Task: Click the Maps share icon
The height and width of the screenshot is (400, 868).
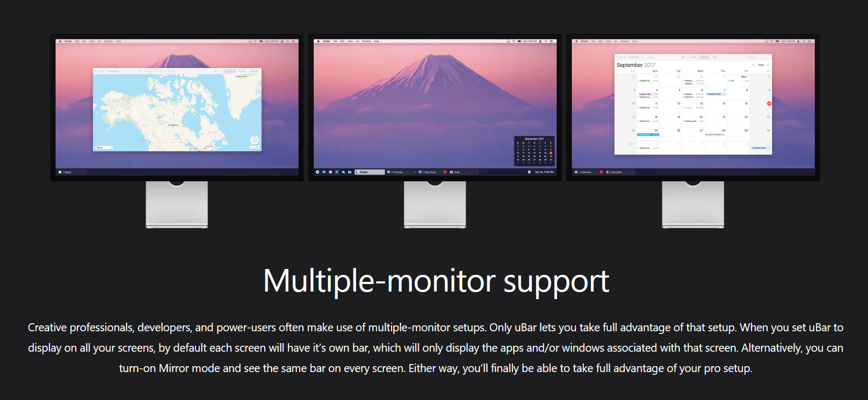Action: pos(215,71)
